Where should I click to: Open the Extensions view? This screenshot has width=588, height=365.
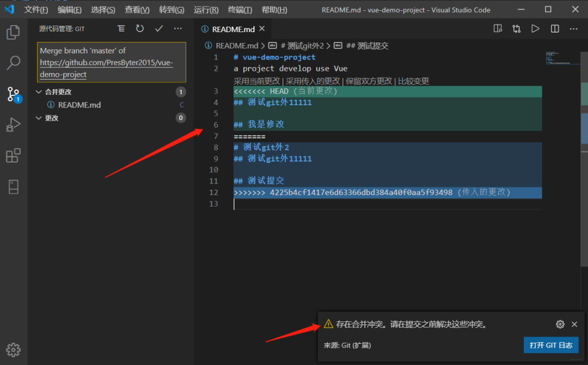tap(14, 155)
